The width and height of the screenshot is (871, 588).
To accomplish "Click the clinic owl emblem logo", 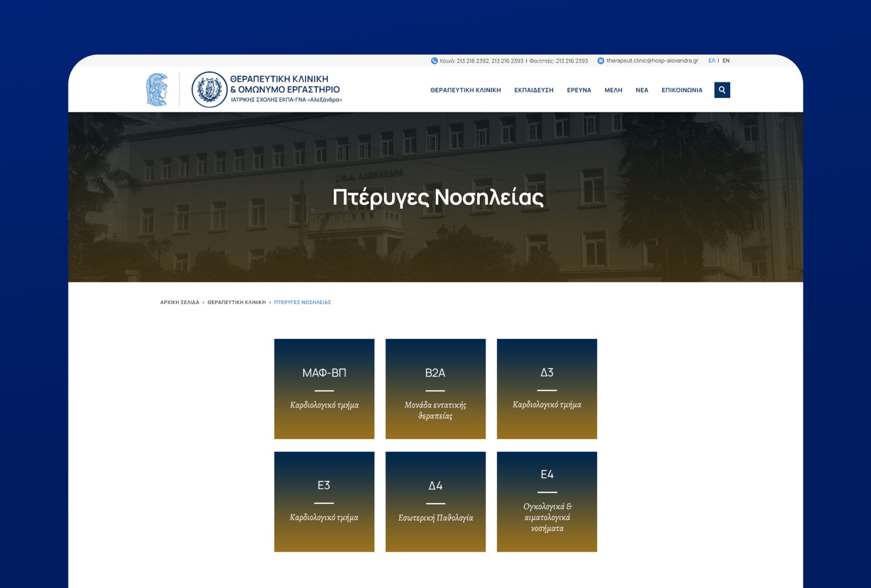I will 210,89.
